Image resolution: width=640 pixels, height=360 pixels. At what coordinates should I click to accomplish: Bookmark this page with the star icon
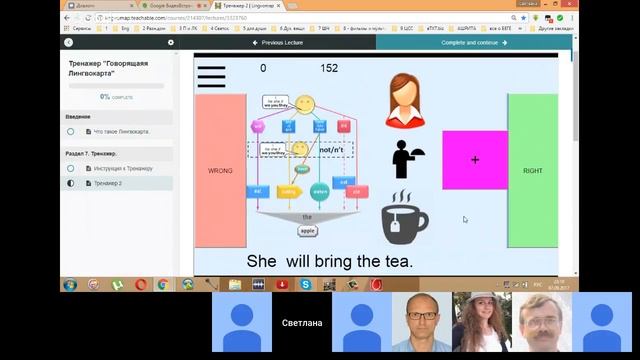coord(523,18)
